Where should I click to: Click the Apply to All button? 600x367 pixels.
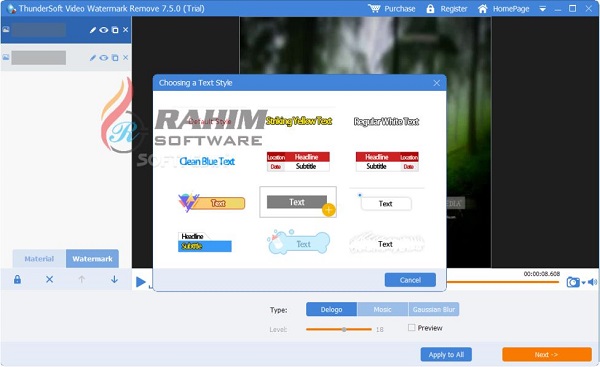[446, 354]
